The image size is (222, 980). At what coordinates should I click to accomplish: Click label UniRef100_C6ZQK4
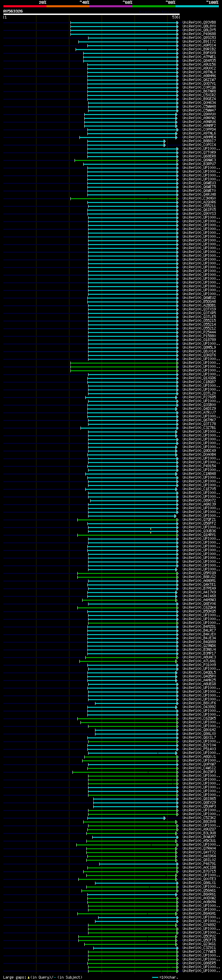pyautogui.click(x=199, y=608)
